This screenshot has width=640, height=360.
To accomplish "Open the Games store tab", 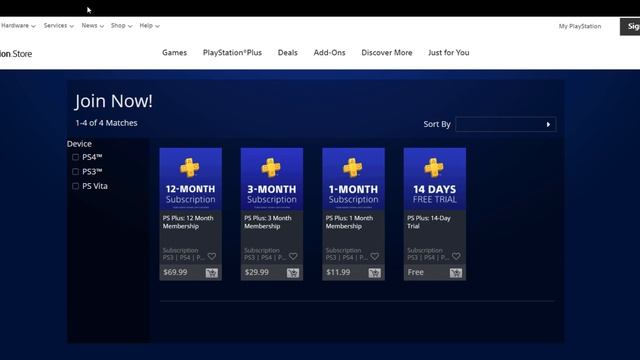I will click(x=174, y=53).
